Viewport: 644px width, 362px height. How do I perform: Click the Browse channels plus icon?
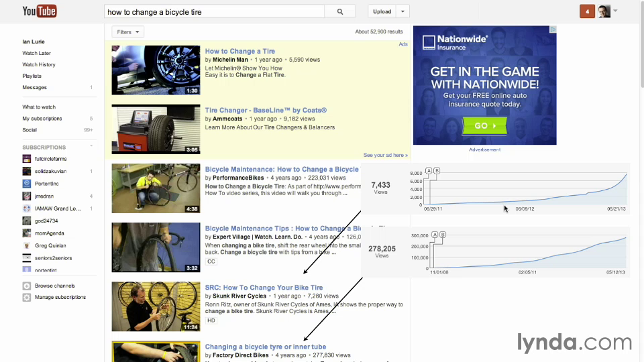click(27, 286)
